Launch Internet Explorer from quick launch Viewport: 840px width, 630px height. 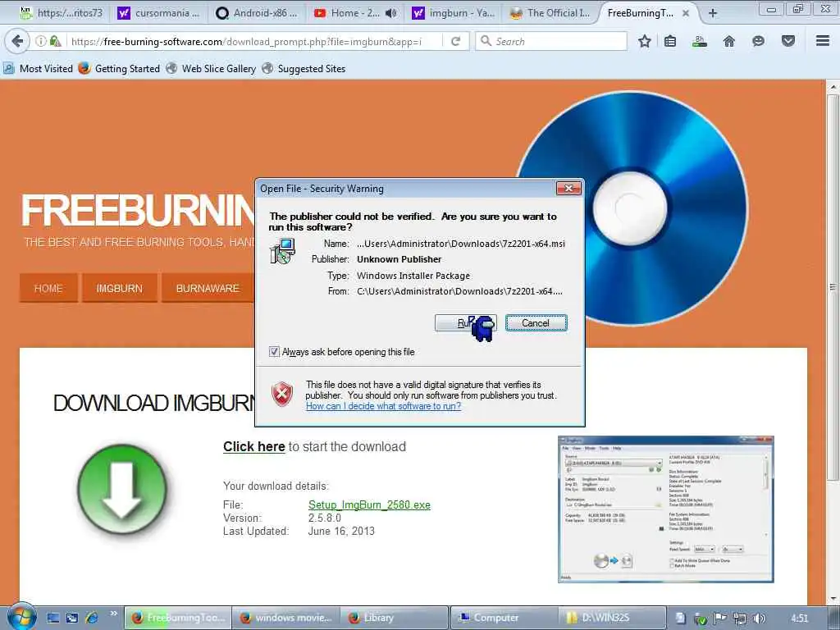92,617
